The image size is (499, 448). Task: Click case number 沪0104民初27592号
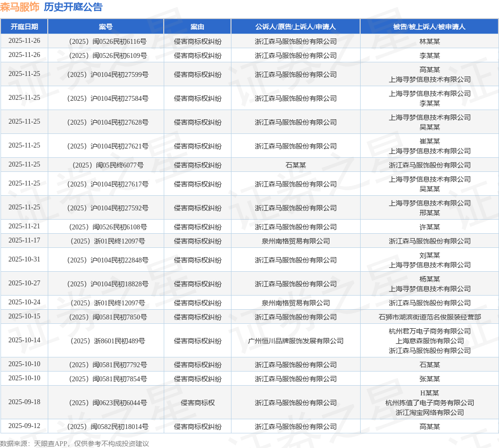pyautogui.click(x=108, y=208)
